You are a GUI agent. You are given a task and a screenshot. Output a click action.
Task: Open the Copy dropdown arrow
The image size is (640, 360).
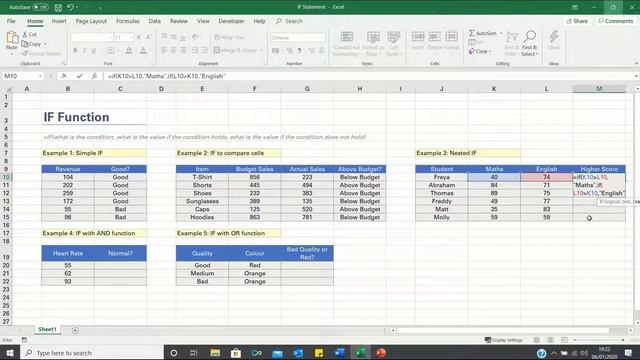coord(45,44)
